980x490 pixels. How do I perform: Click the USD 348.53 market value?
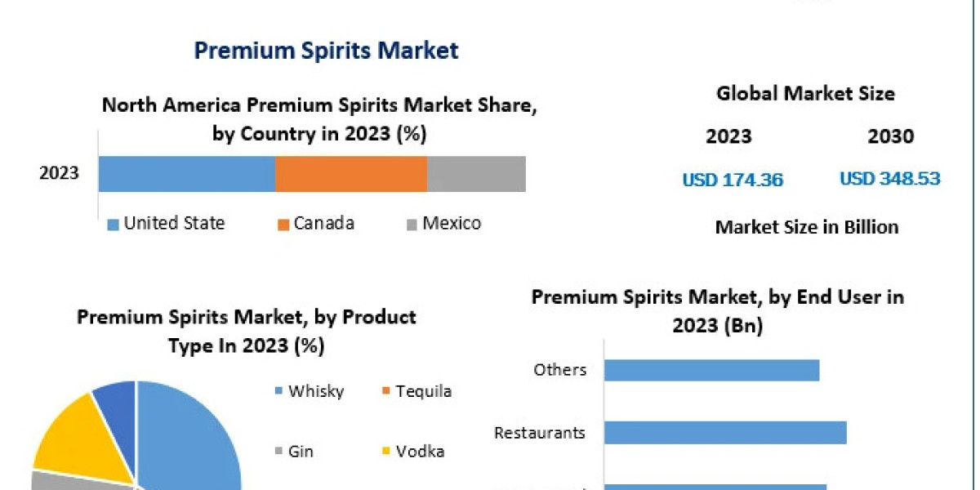click(x=889, y=178)
